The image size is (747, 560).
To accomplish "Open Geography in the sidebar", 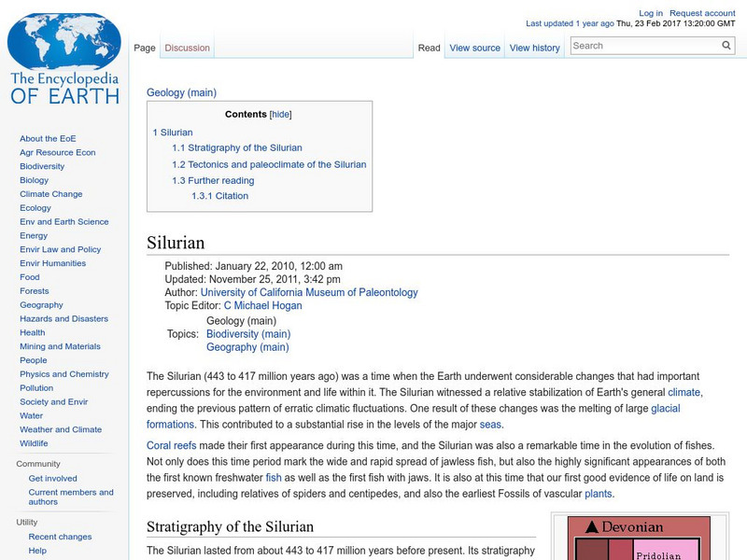I will (x=41, y=305).
